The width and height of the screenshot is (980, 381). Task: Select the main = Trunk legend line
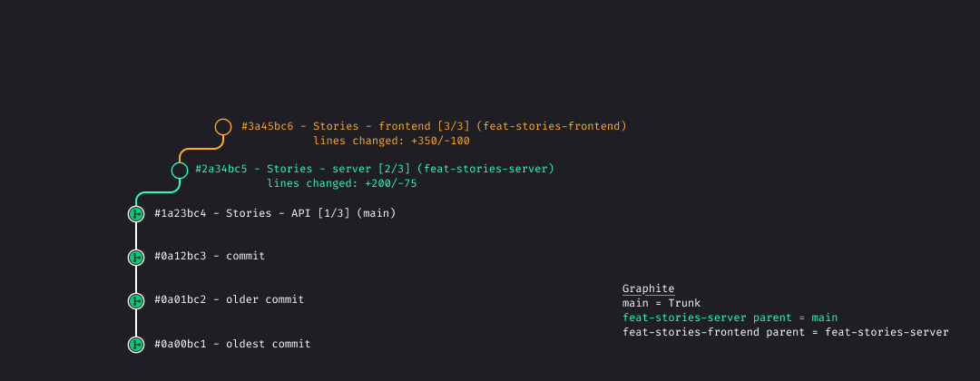[x=661, y=303]
